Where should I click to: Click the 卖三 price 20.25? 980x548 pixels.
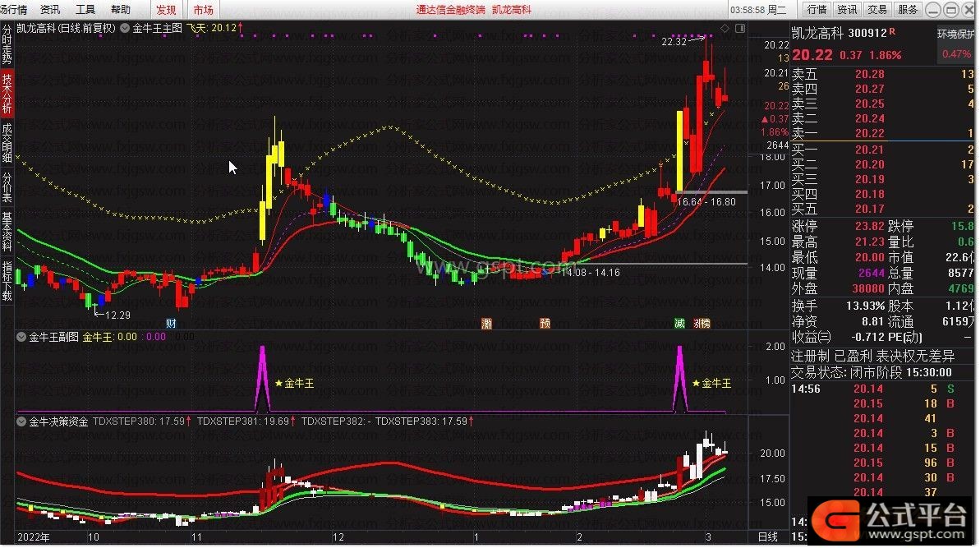[x=869, y=104]
